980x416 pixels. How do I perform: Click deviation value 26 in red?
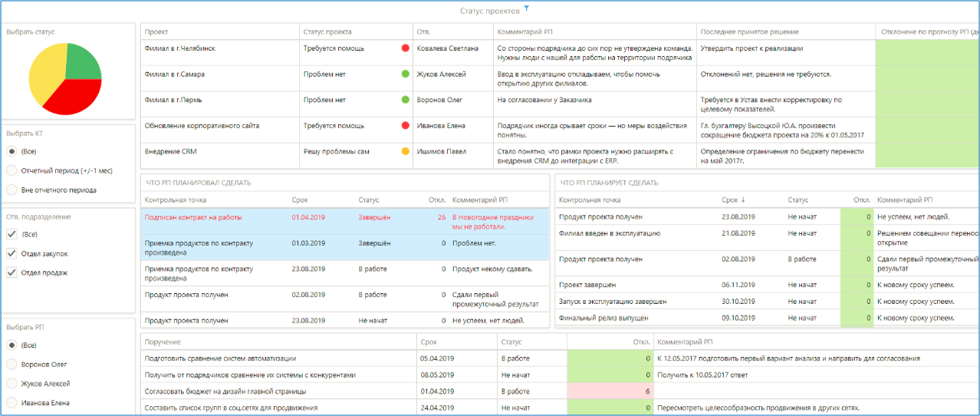[442, 217]
